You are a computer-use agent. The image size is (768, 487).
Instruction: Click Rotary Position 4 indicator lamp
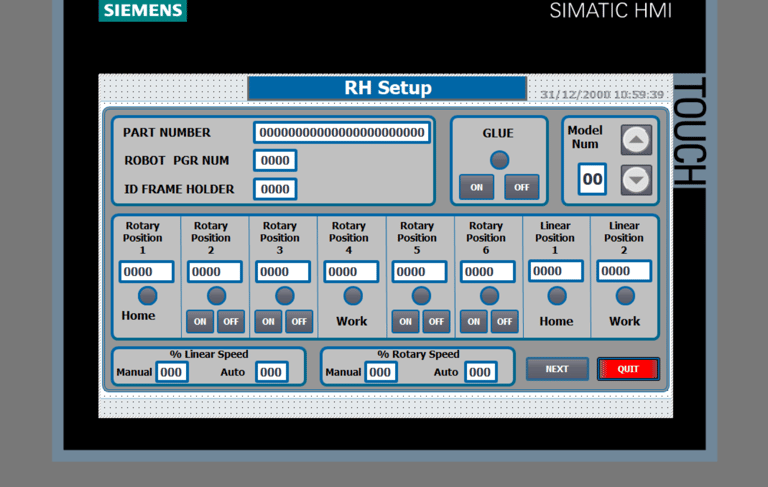353,296
